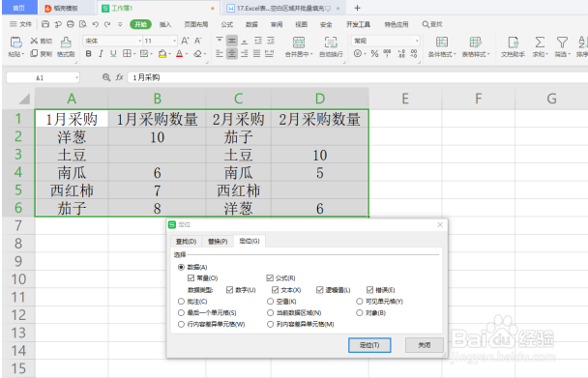The height and width of the screenshot is (378, 588).
Task: Toggle the 公式(R) checkbox
Action: pyautogui.click(x=270, y=277)
